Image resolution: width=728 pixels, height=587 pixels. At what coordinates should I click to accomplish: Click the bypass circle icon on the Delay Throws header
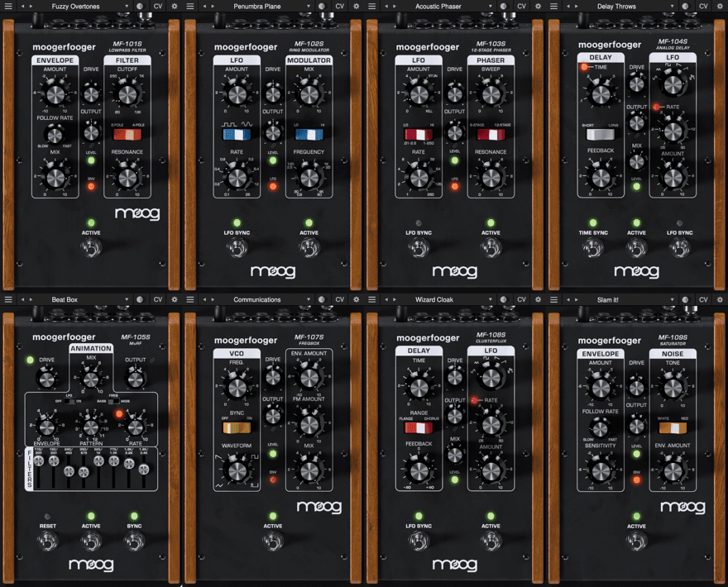685,6
